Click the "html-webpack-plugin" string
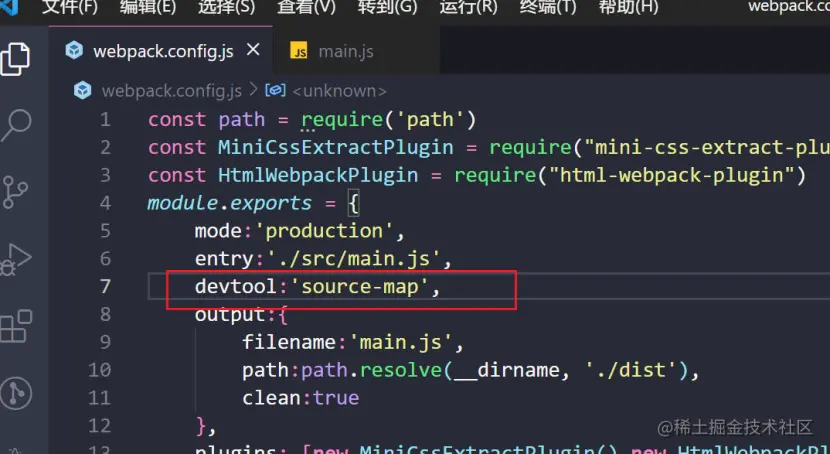The height and width of the screenshot is (454, 830). coord(671,175)
